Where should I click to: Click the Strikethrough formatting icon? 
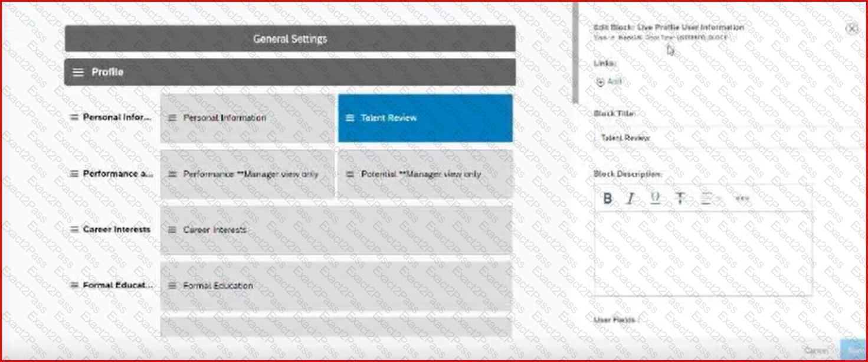pyautogui.click(x=680, y=199)
